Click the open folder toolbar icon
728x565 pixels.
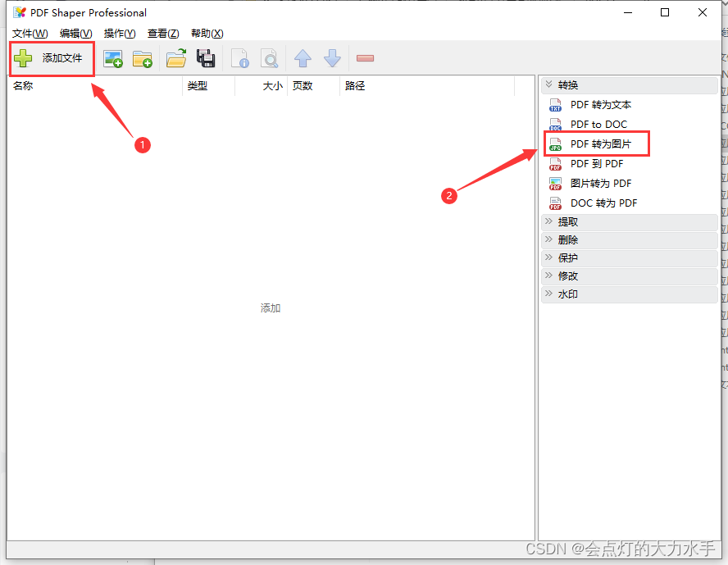pos(176,58)
